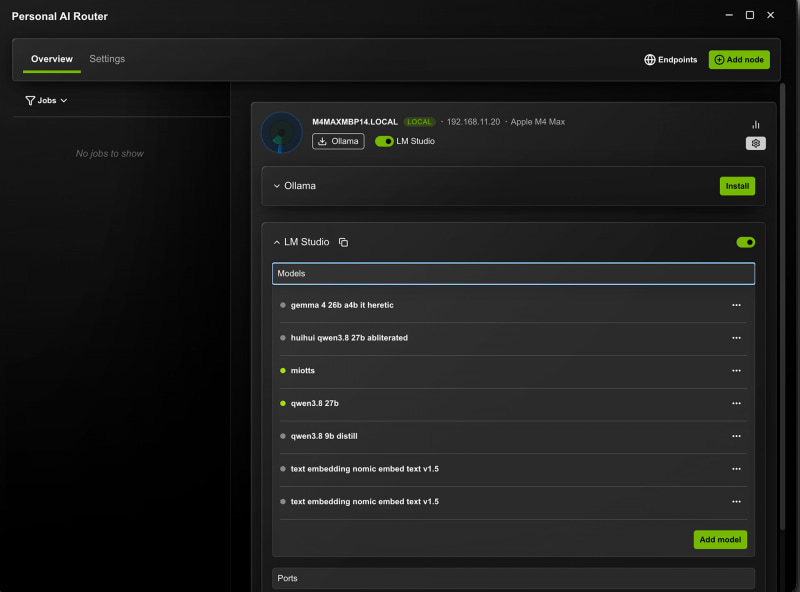Viewport: 800px width, 592px height.
Task: Open the options menu for miotts
Action: [736, 371]
